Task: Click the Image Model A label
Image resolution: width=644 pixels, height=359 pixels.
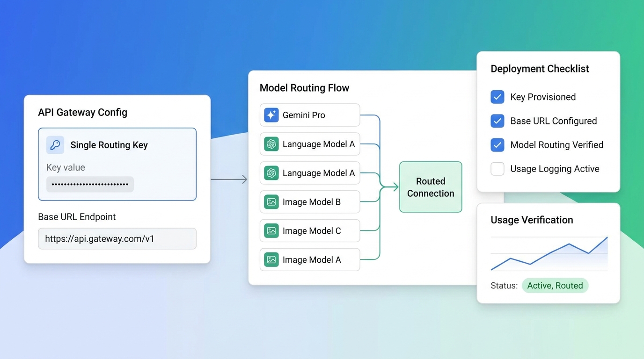Action: 312,260
